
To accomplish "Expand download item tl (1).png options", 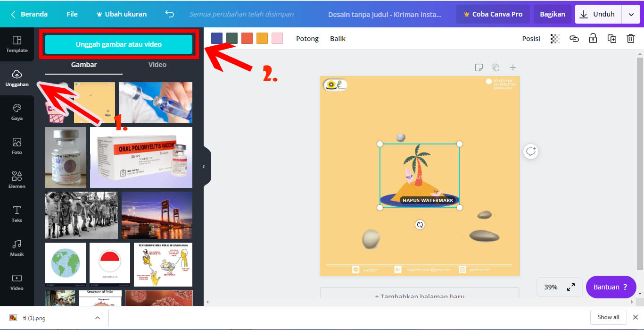I will tap(98, 318).
